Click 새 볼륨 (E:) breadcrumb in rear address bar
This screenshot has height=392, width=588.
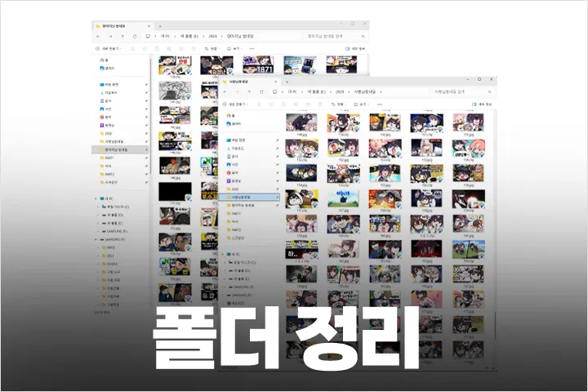(x=189, y=37)
